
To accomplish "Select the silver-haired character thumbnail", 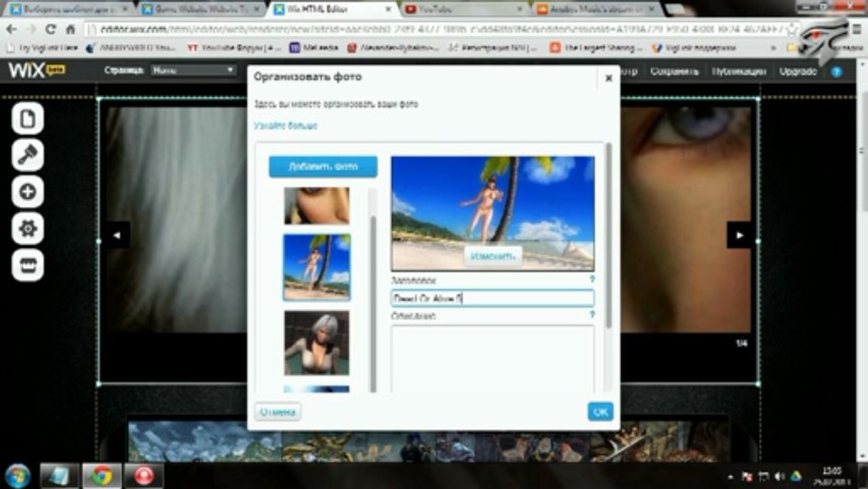I will (316, 343).
